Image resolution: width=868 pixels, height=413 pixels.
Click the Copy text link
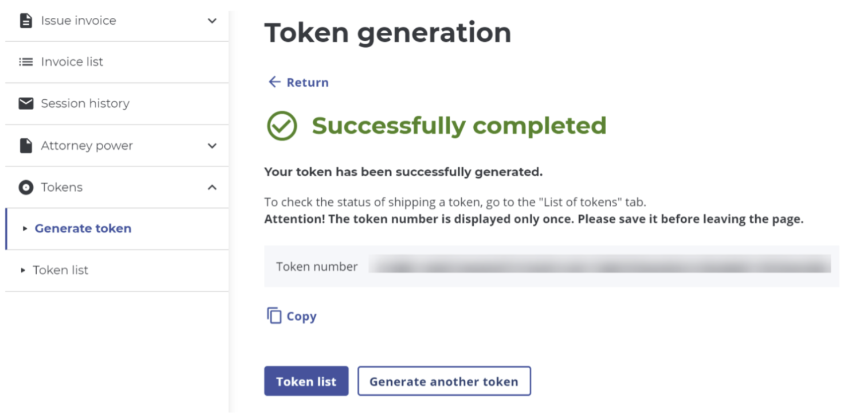(301, 316)
